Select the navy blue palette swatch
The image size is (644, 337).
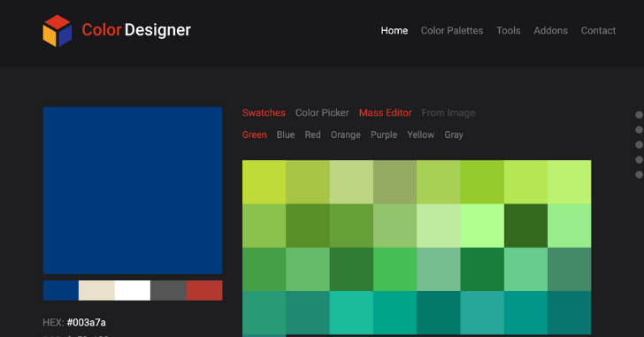coord(61,291)
